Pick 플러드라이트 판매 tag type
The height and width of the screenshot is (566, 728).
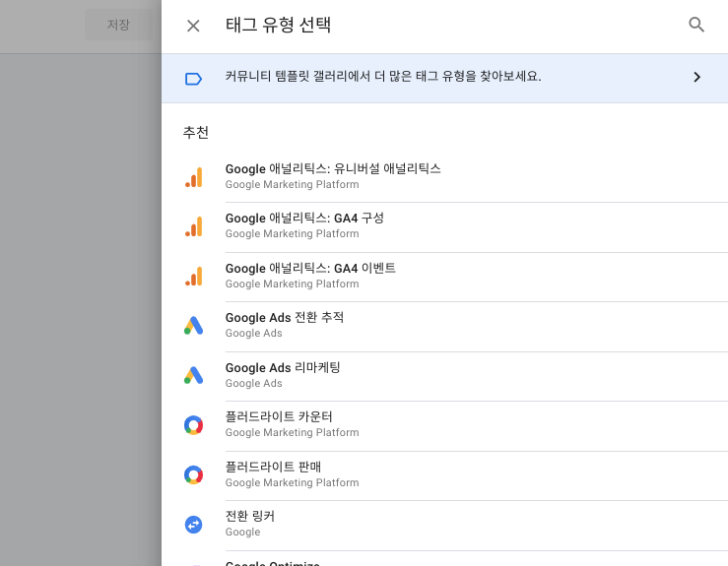click(477, 475)
